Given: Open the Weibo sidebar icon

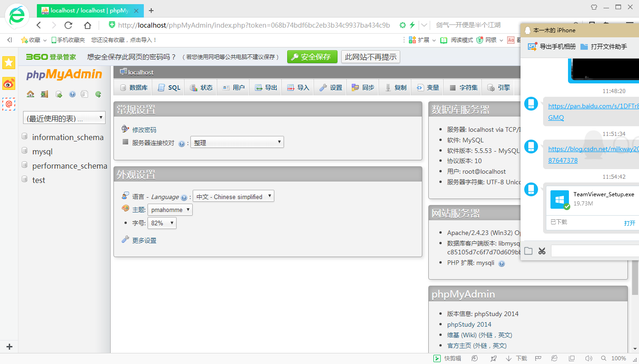Looking at the screenshot, I should coord(9,83).
